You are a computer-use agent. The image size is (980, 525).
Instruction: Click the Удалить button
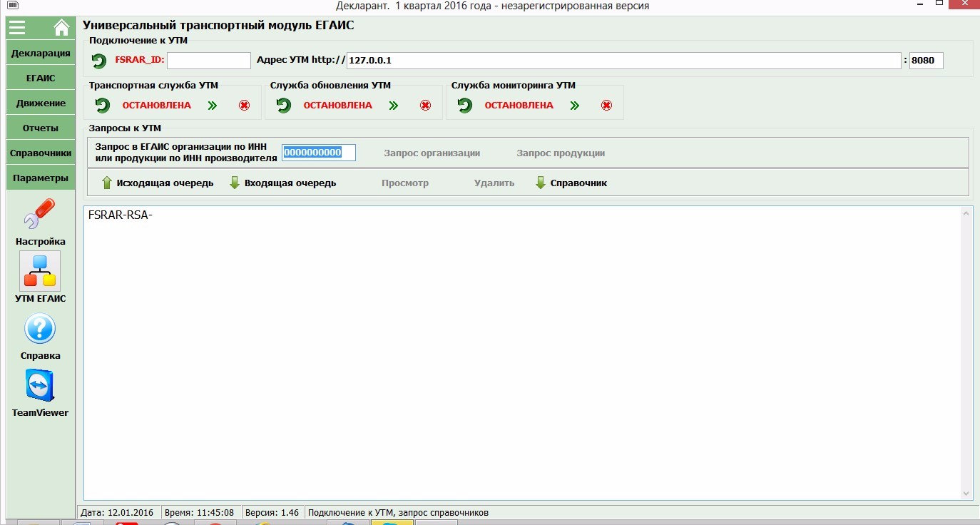pos(494,183)
